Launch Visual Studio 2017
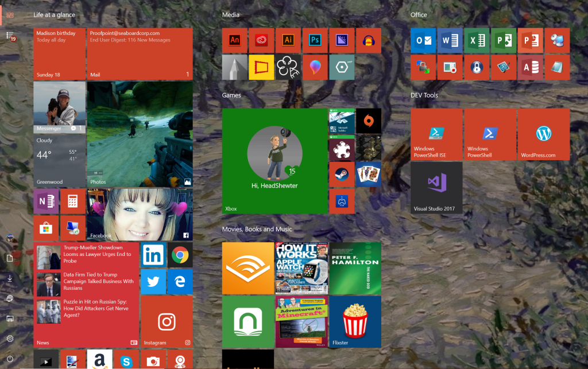The height and width of the screenshot is (369, 588). (435, 188)
